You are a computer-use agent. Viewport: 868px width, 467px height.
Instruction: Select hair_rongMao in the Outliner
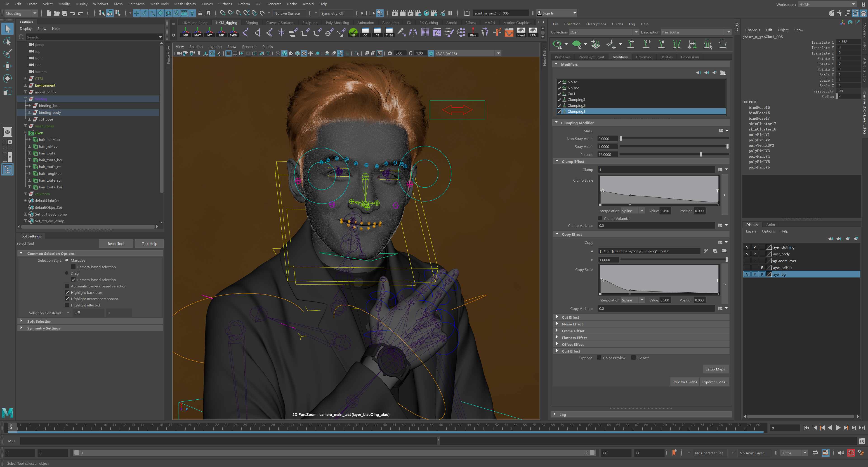click(50, 174)
